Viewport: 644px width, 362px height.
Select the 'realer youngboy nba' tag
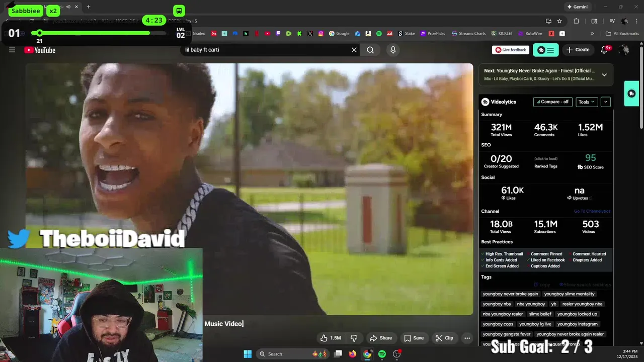click(x=582, y=304)
